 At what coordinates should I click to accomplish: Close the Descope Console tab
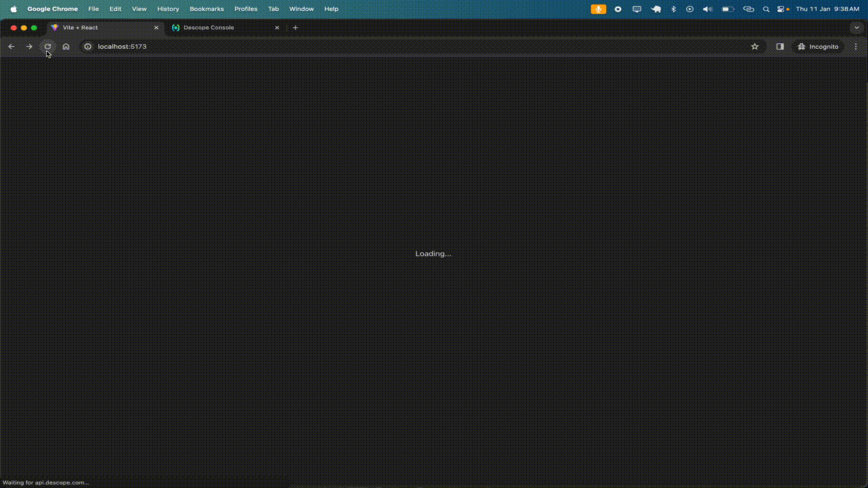click(x=277, y=28)
